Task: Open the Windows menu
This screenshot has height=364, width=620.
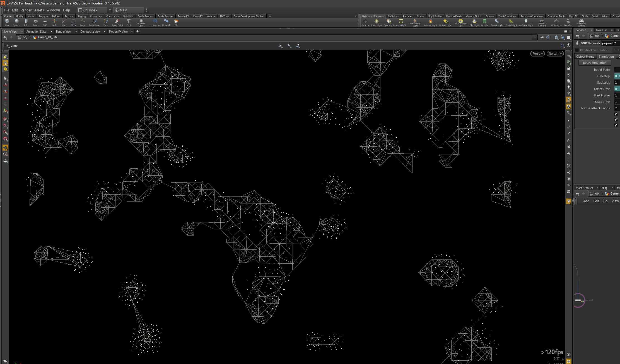Action: pyautogui.click(x=53, y=10)
